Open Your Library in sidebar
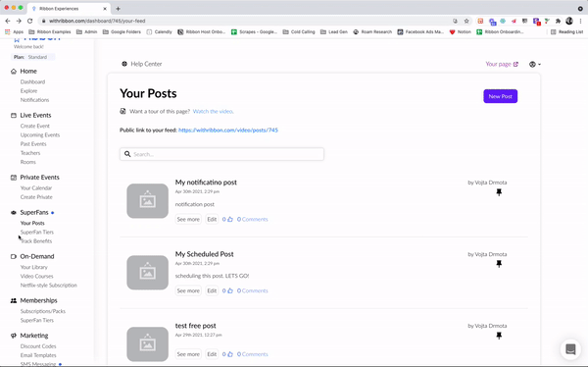 tap(33, 267)
